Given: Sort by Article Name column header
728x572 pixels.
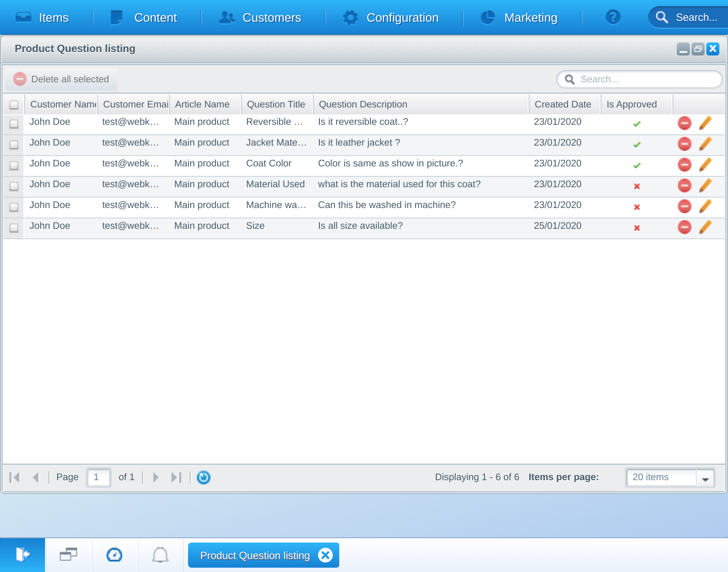Looking at the screenshot, I should (205, 104).
